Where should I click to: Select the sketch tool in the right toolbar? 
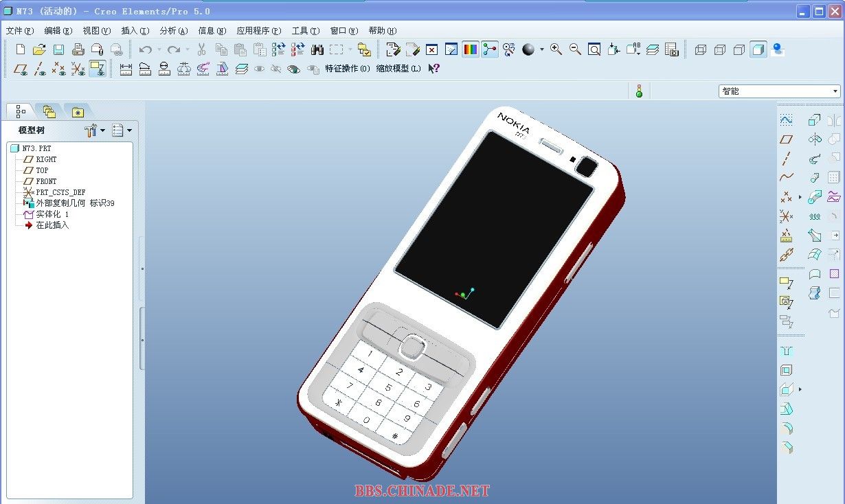(x=787, y=120)
